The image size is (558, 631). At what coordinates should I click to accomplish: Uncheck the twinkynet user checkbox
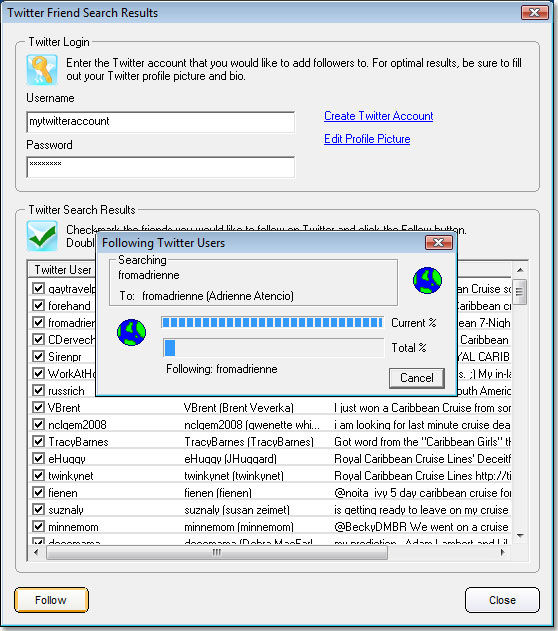pos(38,475)
